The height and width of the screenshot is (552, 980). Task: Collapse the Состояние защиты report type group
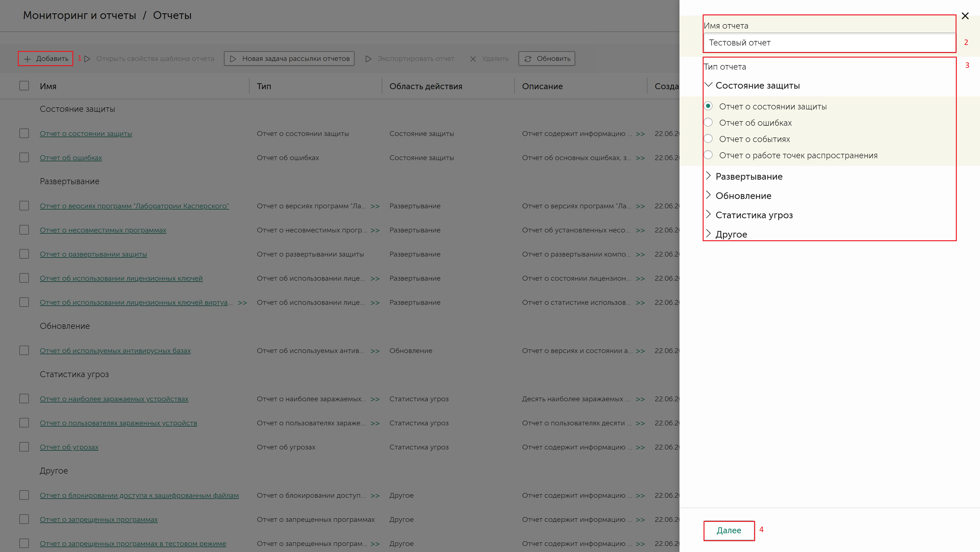(709, 85)
